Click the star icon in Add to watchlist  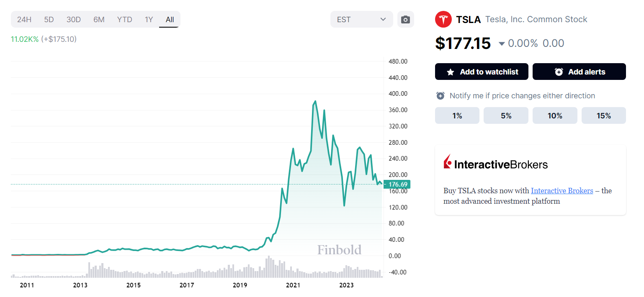[x=451, y=72]
